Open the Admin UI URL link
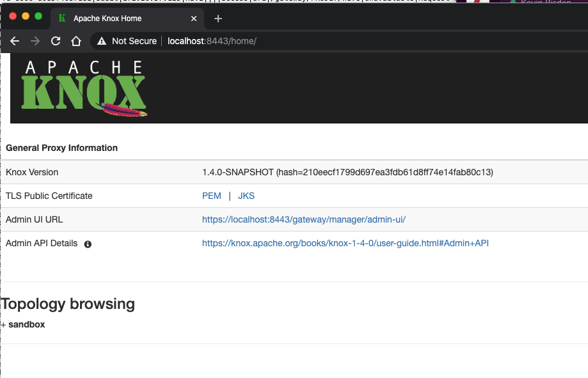 tap(304, 219)
